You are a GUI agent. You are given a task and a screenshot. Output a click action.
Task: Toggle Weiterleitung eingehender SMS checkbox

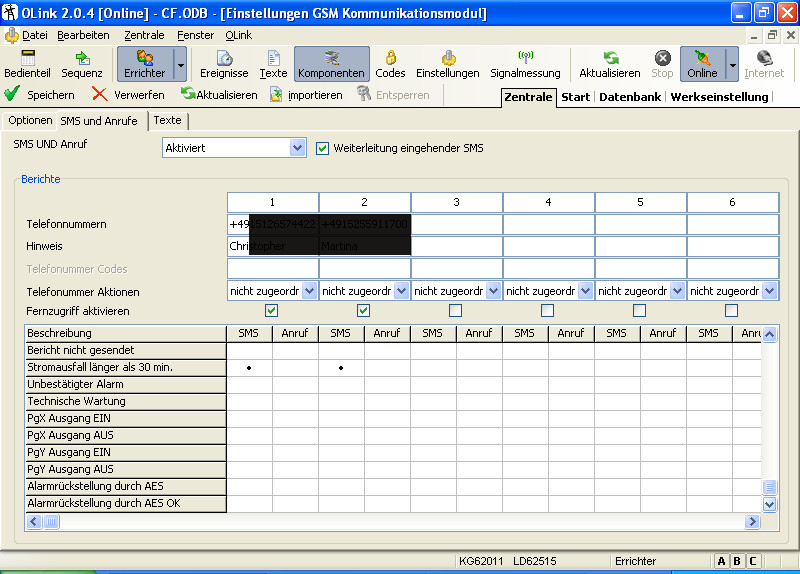tap(323, 148)
